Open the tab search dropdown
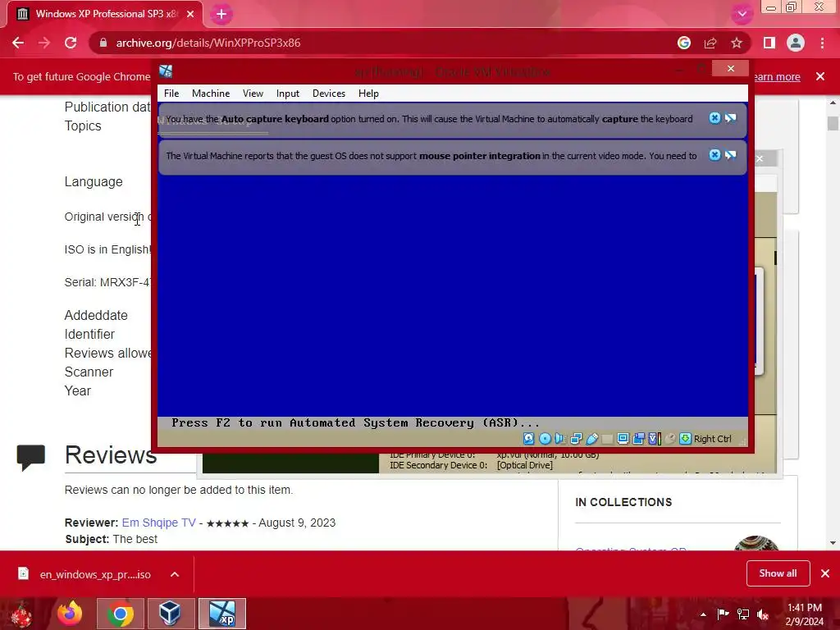 [x=742, y=14]
